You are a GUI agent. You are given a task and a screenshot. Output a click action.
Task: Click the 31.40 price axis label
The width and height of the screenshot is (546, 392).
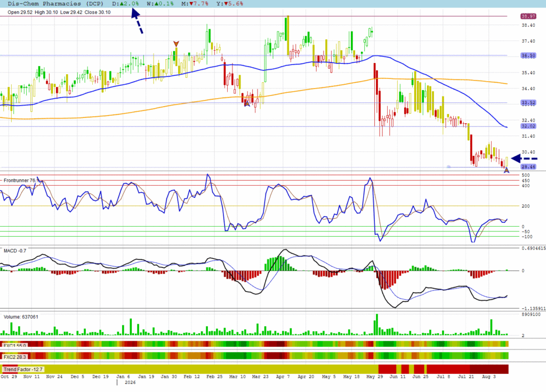528,136
